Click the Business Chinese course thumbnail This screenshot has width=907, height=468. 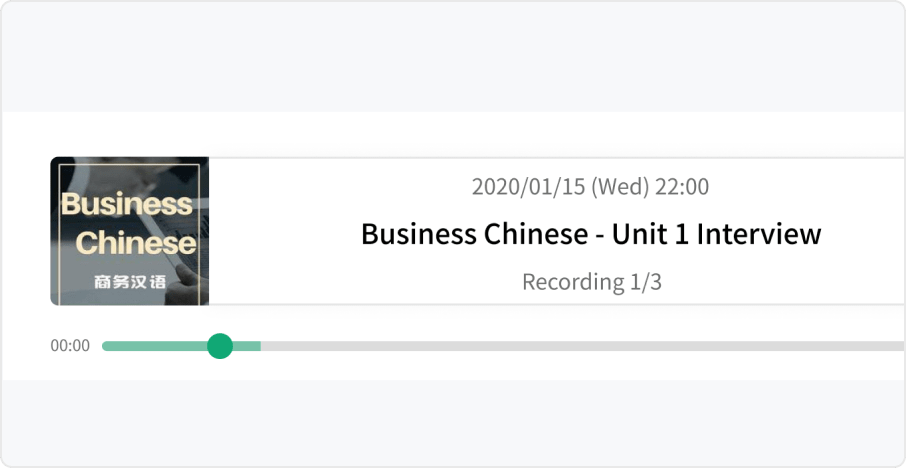(130, 231)
